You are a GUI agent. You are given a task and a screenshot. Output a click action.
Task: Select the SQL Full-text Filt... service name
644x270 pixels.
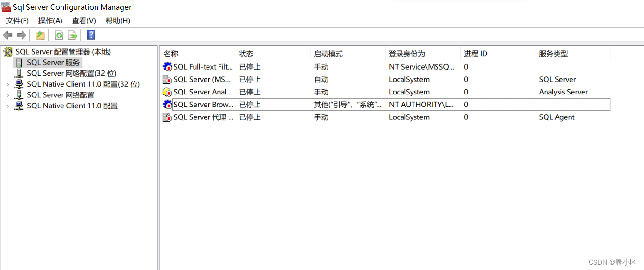tap(203, 67)
